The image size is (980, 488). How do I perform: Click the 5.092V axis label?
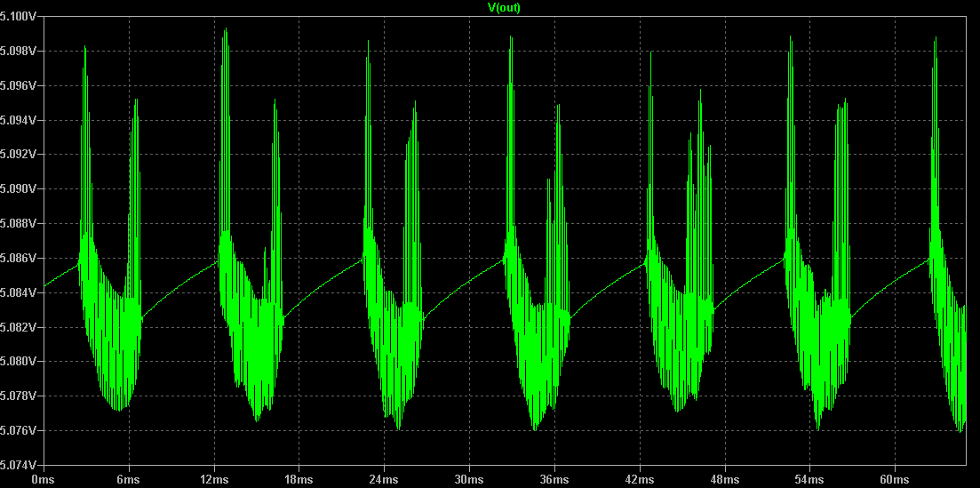pyautogui.click(x=18, y=154)
